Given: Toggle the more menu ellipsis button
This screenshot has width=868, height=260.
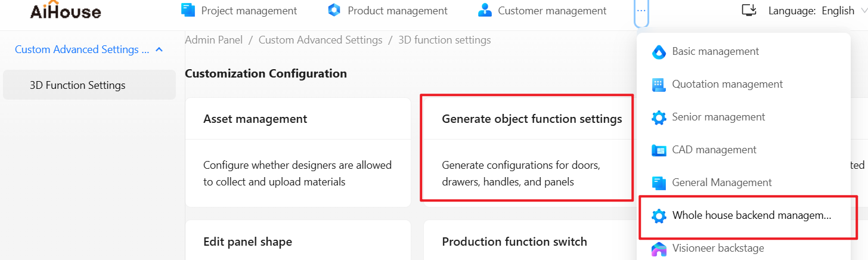Looking at the screenshot, I should (641, 11).
